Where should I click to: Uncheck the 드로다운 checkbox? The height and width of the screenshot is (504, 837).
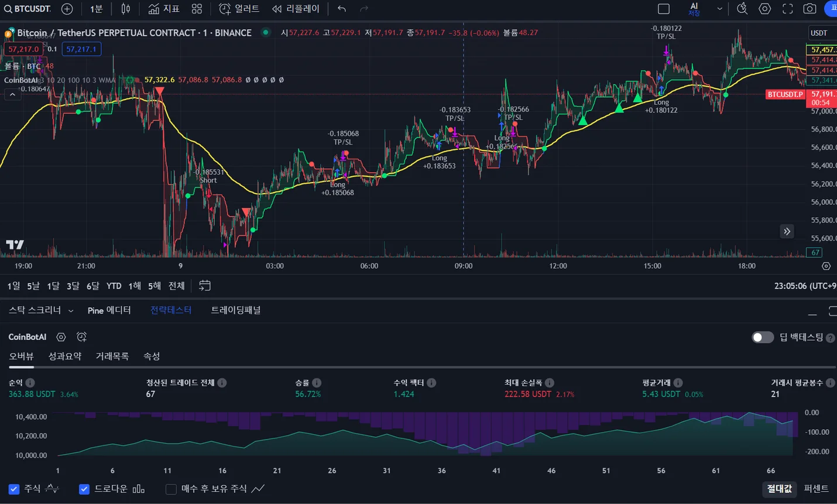[x=84, y=489]
